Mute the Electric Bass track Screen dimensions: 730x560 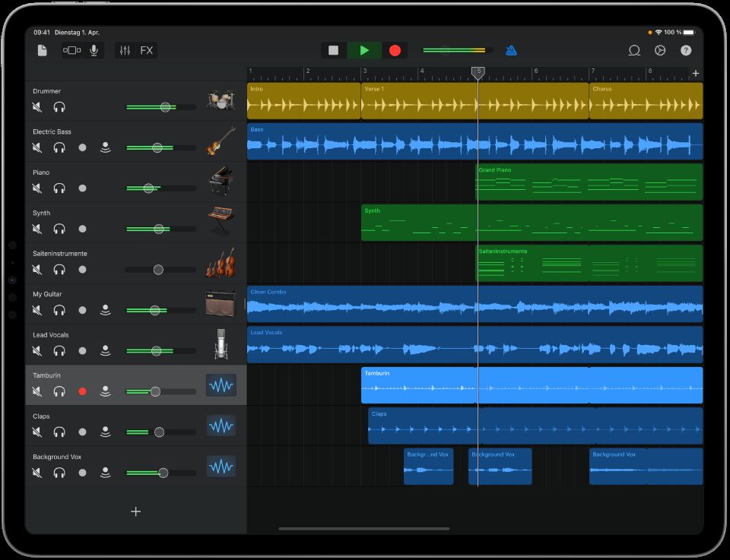point(37,147)
